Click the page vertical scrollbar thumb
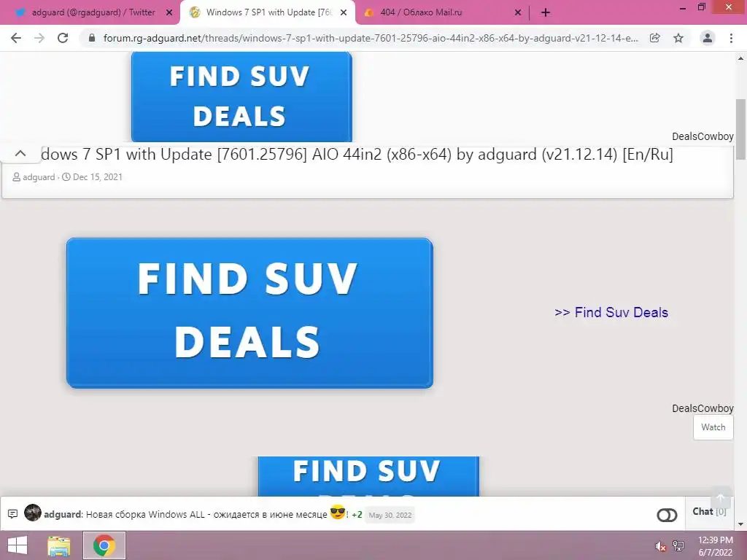This screenshot has width=747, height=560. click(740, 130)
